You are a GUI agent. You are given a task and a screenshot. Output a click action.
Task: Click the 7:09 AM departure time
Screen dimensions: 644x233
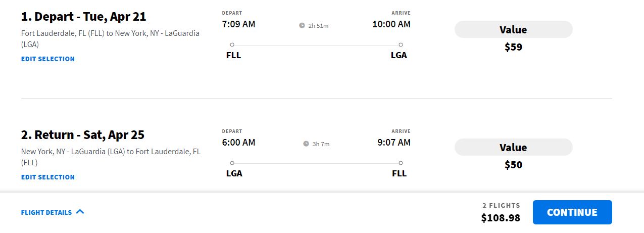tap(238, 24)
